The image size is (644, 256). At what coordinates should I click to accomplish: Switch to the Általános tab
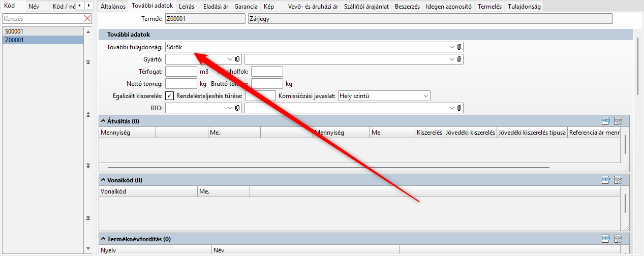pyautogui.click(x=113, y=7)
